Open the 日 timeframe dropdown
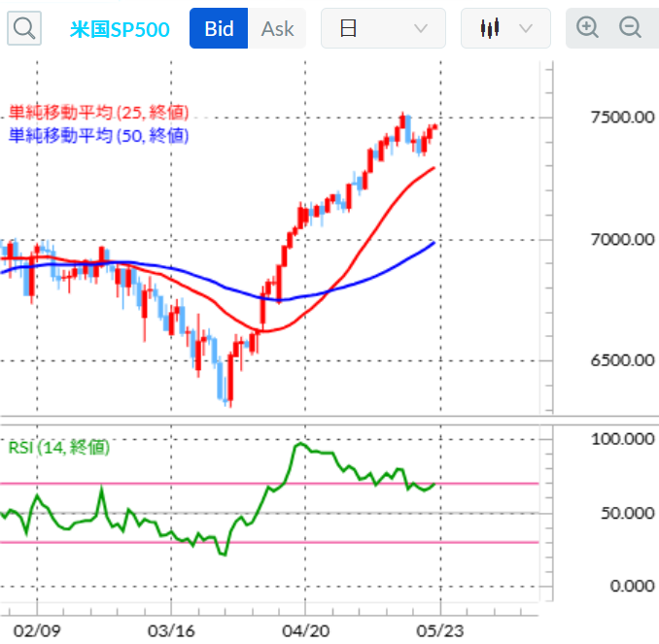Screen dimensions: 659x644 (x=383, y=28)
